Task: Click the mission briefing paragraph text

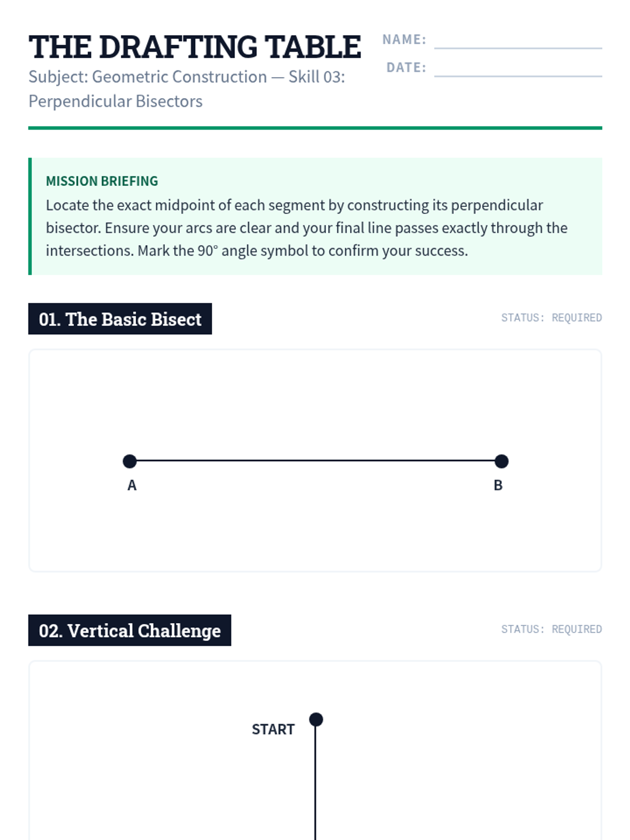Action: coord(307,228)
